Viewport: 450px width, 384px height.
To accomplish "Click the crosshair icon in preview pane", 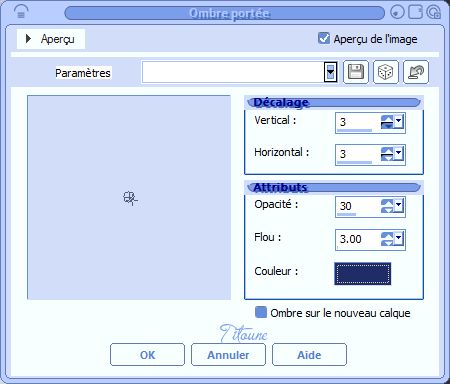I will pos(130,198).
